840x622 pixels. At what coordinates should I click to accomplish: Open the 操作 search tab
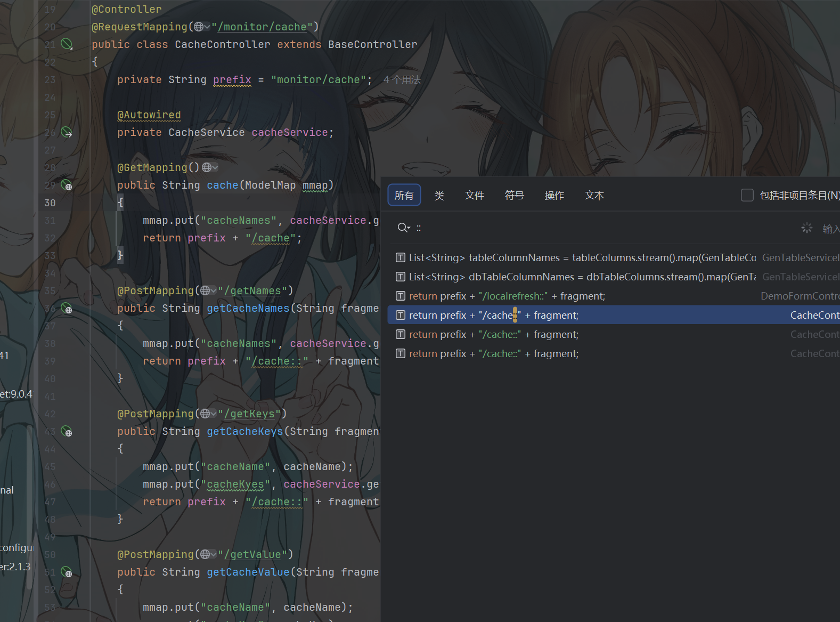(554, 195)
